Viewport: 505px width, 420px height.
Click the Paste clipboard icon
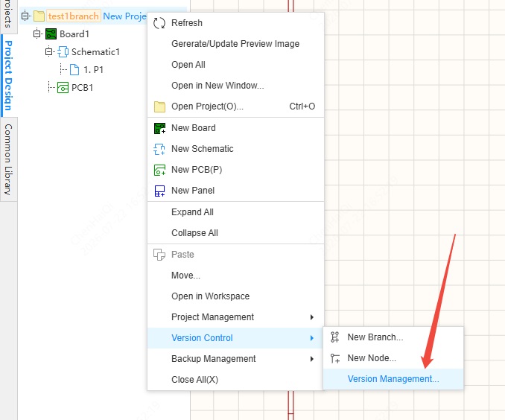coord(159,255)
